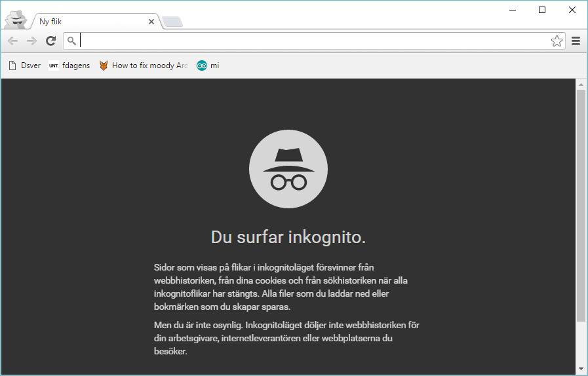Click the paragraph starting Men du är inte osynlig
This screenshot has width=588, height=376.
tap(286, 338)
